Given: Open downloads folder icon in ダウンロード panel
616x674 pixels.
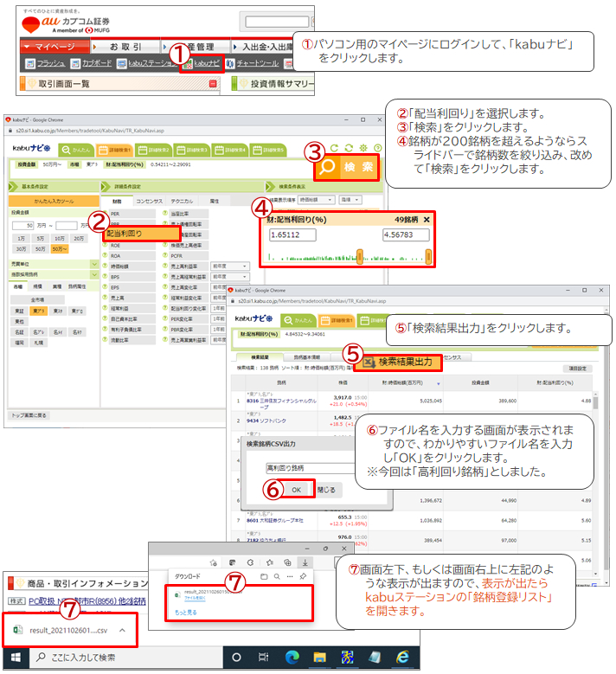Looking at the screenshot, I should (x=264, y=577).
